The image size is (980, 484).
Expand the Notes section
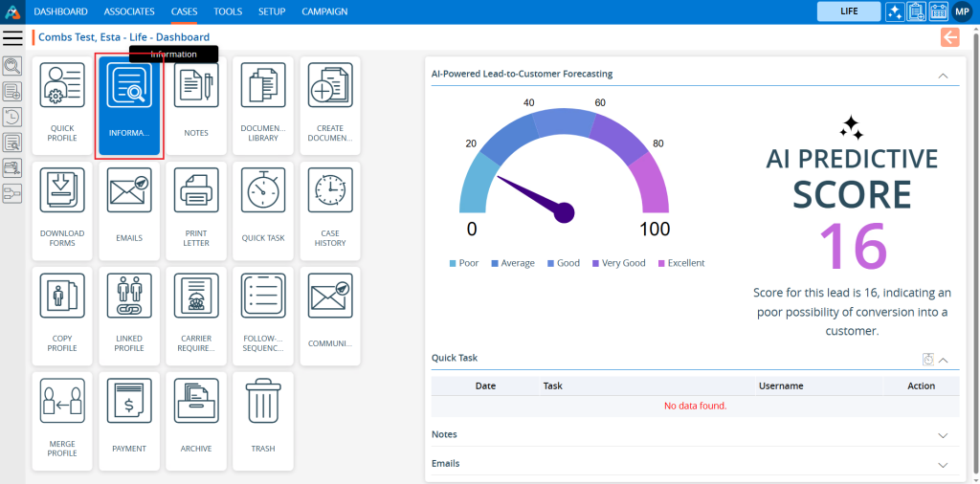(x=943, y=435)
